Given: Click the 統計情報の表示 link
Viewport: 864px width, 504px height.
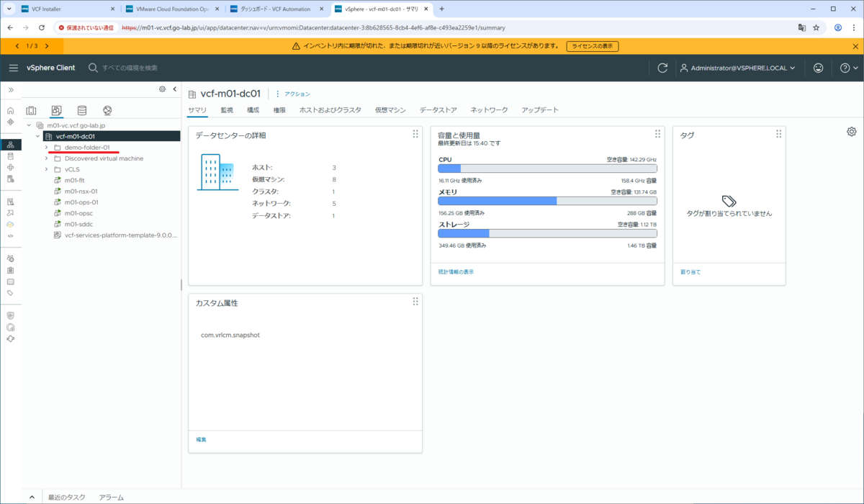Looking at the screenshot, I should [456, 272].
